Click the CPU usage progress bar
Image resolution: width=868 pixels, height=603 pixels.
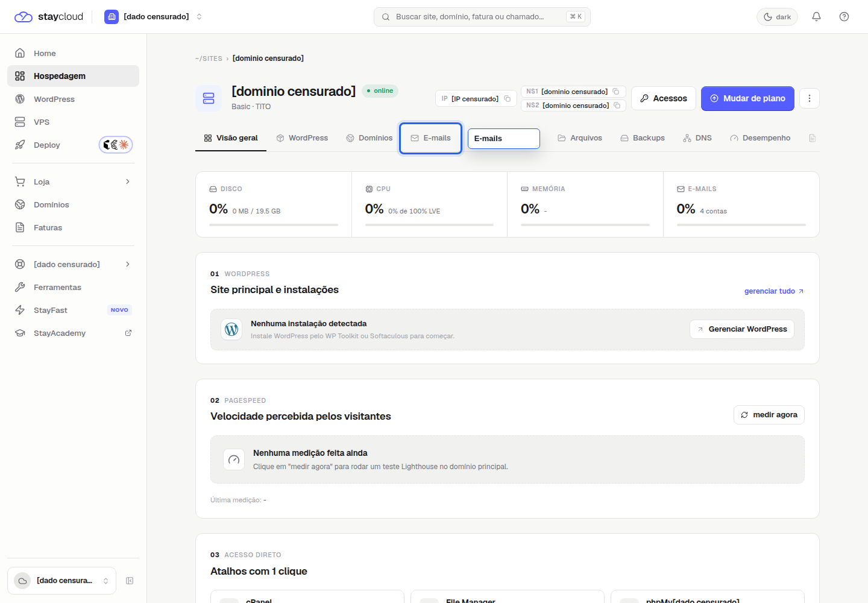[429, 225]
